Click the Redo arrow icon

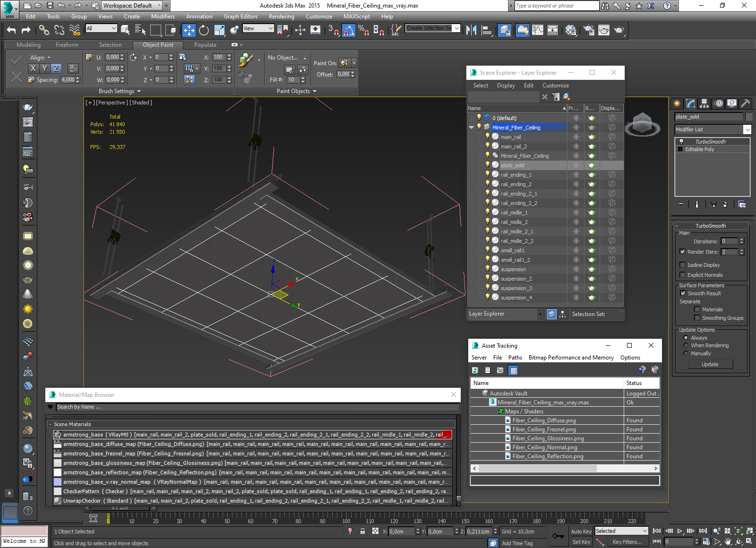tap(26, 30)
